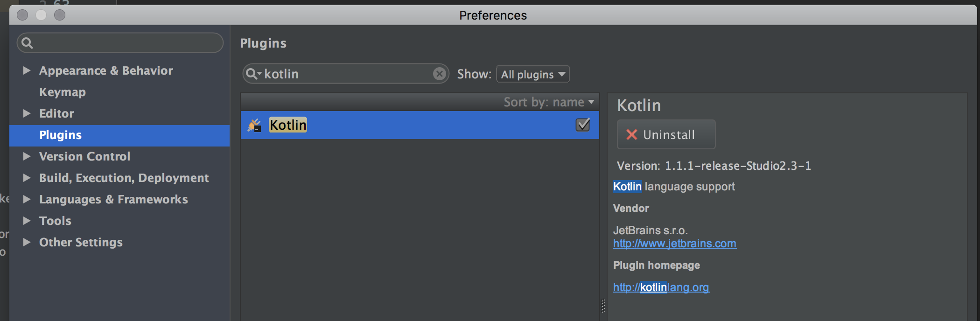Click the Kotlin plugin icon in list

click(254, 125)
